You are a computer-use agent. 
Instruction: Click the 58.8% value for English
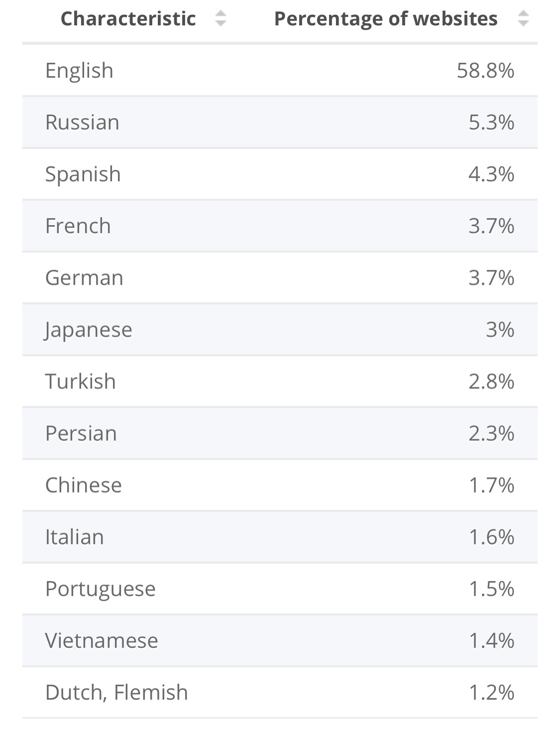point(485,70)
